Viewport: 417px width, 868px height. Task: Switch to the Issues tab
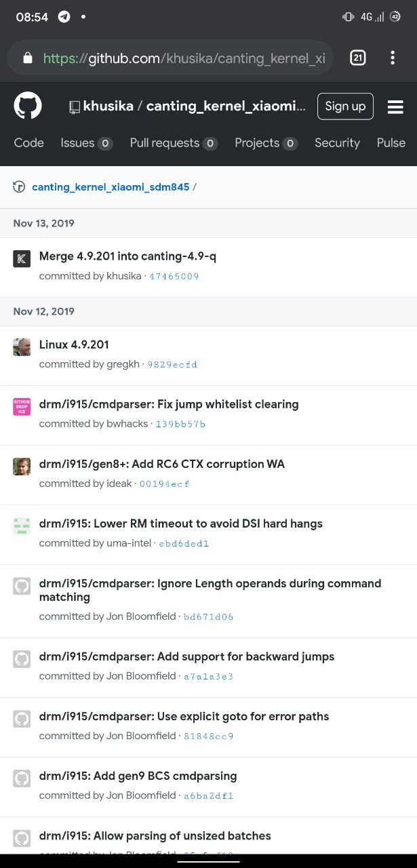pyautogui.click(x=86, y=143)
